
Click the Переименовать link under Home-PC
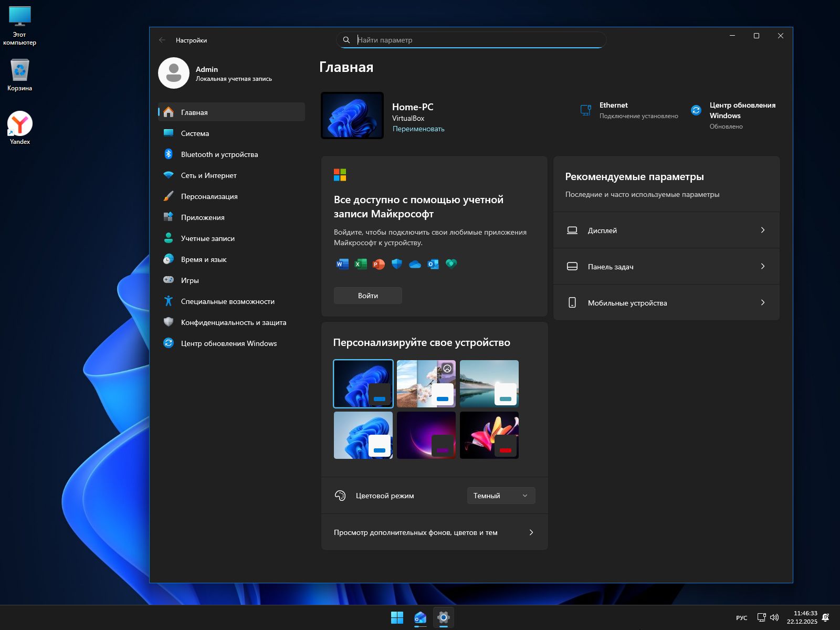click(418, 129)
